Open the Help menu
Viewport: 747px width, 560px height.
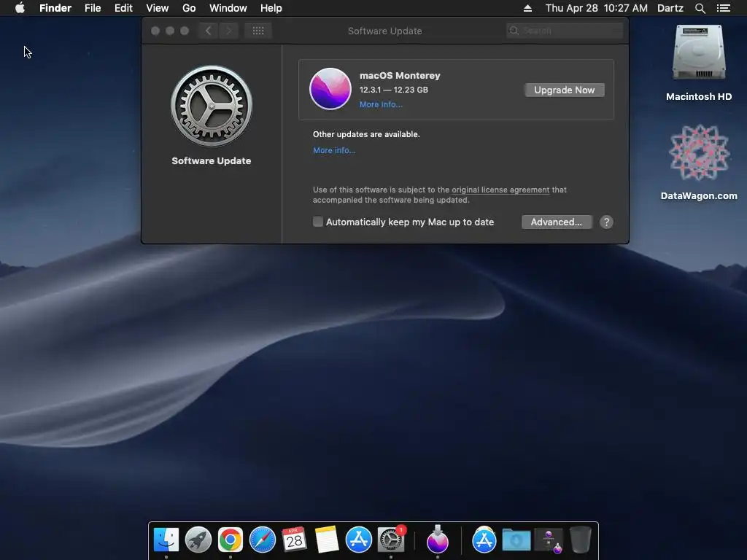[271, 8]
